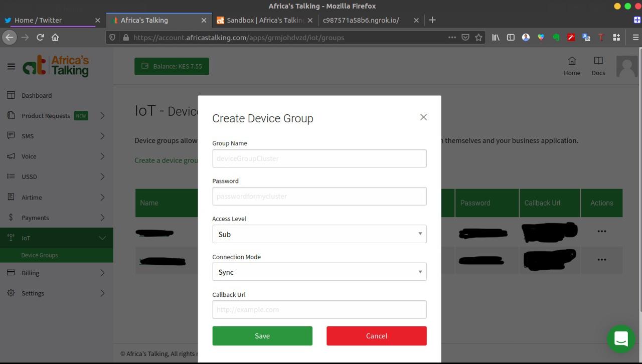
Task: Open the Access Level dropdown
Action: 319,234
